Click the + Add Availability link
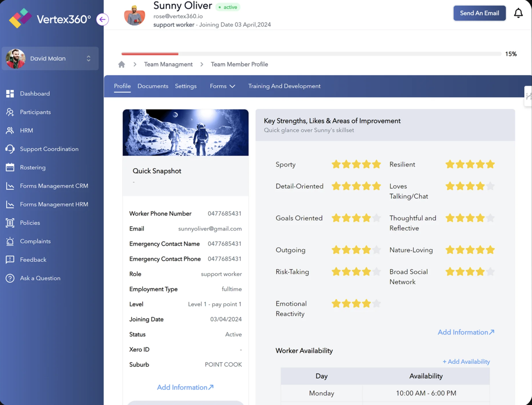This screenshot has height=405, width=532. click(466, 361)
